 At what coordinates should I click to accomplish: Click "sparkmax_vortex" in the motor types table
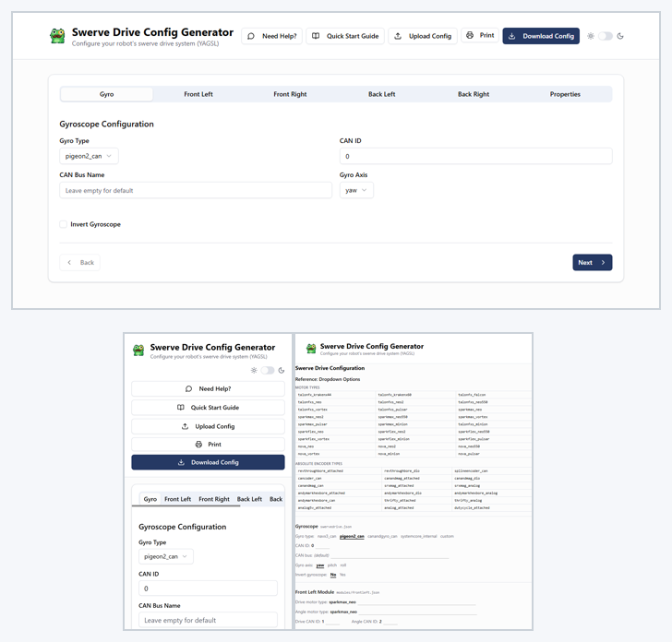pos(473,417)
